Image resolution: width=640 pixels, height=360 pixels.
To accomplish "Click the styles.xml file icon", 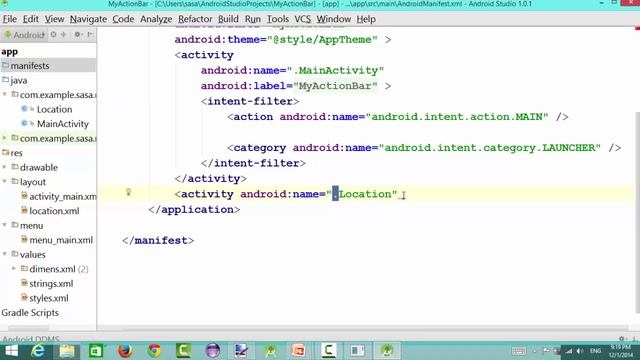I will (24, 298).
